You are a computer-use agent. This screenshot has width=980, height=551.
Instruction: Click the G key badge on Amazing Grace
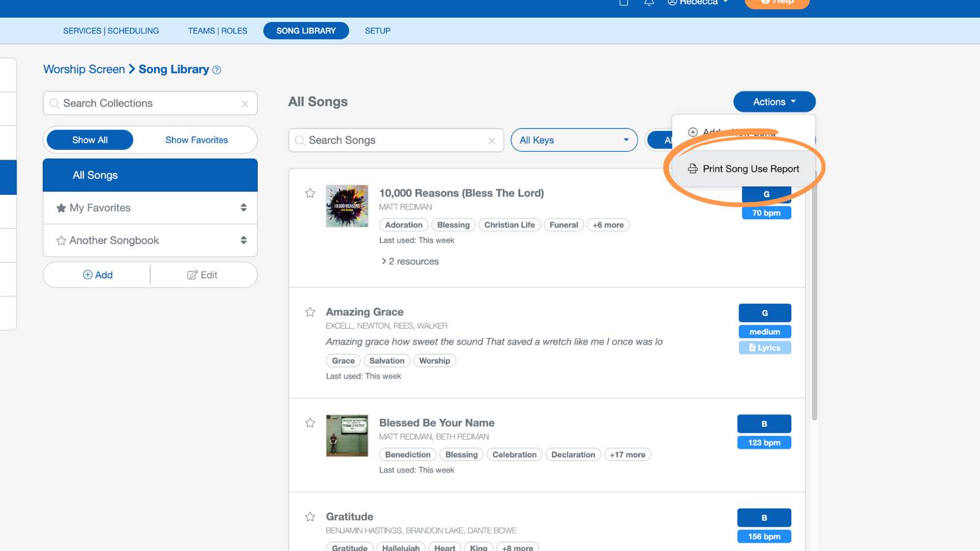tap(765, 313)
